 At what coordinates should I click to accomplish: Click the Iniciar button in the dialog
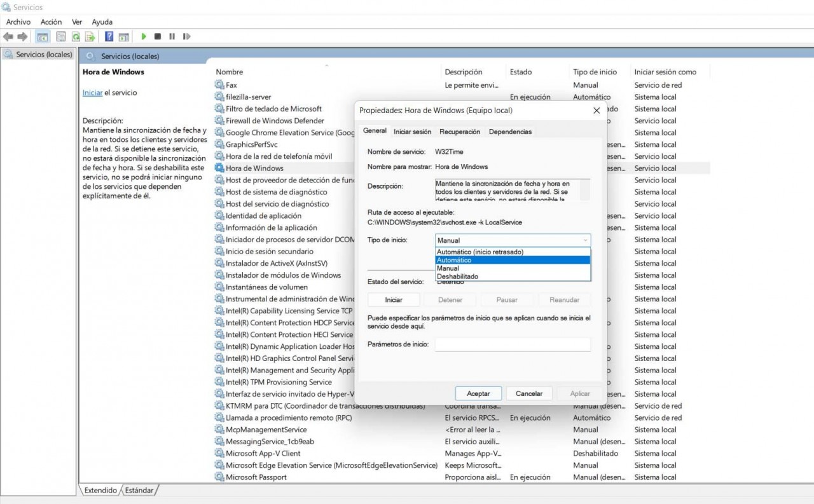[394, 299]
